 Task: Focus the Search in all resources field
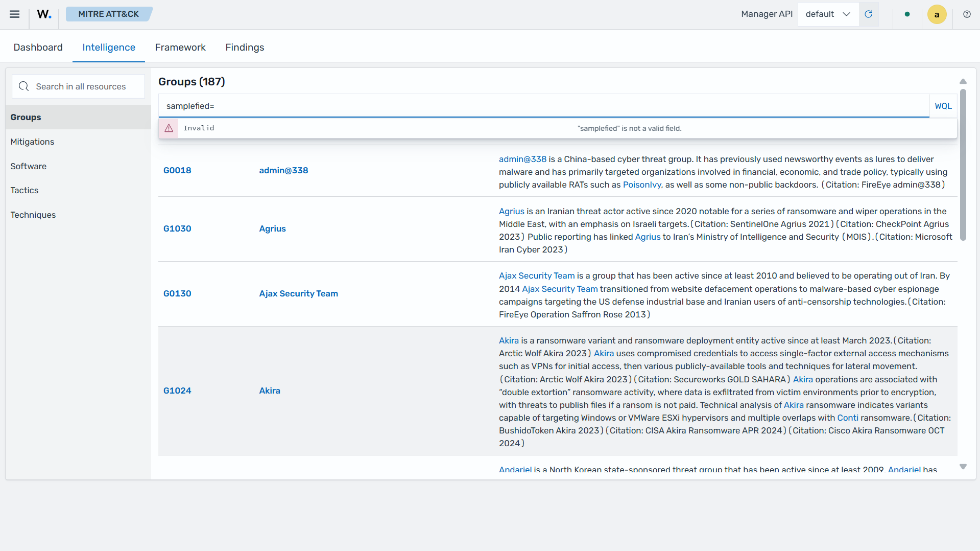[78, 86]
